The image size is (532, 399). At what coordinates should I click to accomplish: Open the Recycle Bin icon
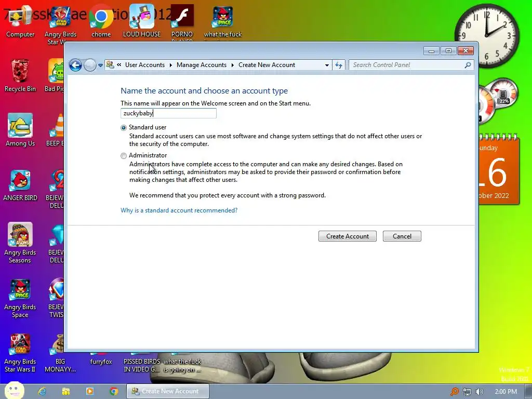click(x=20, y=76)
